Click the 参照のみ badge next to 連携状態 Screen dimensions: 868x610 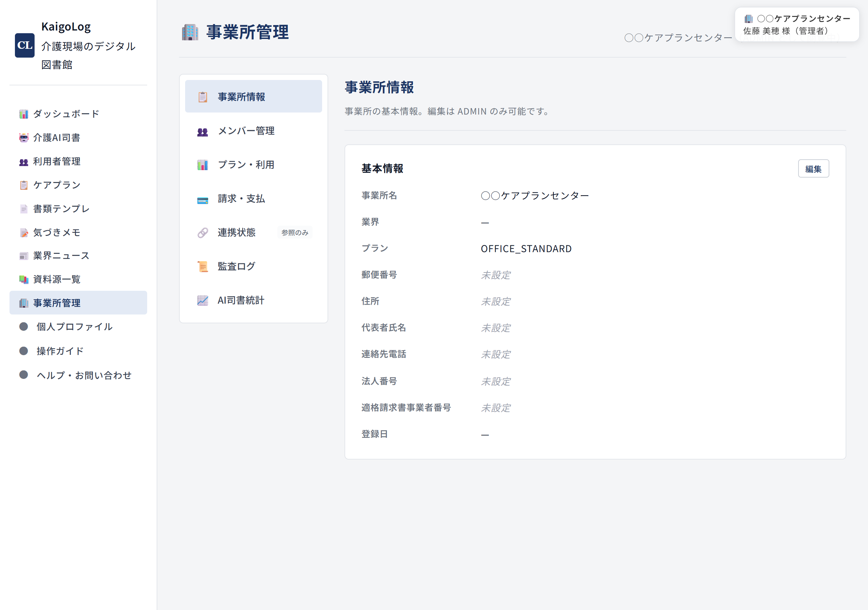(295, 233)
